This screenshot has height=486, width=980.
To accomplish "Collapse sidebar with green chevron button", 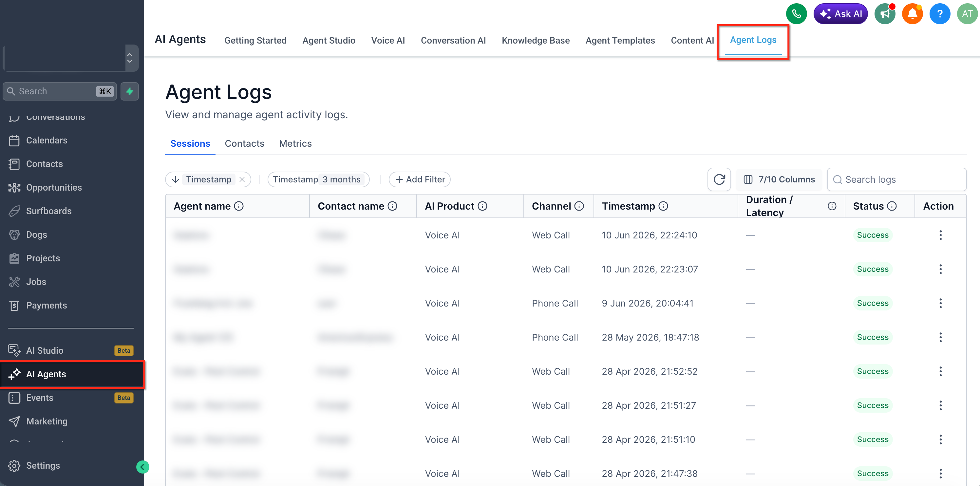I will (x=143, y=467).
